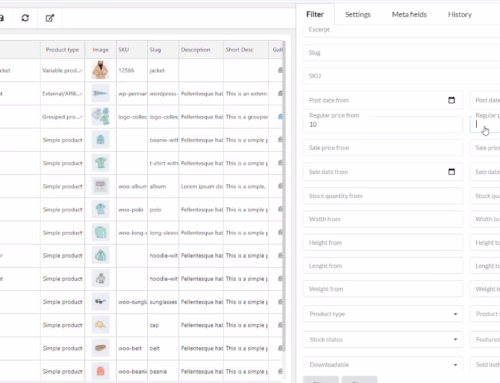500x383 pixels.
Task: Open gallery icon in the polo row
Action: click(x=280, y=209)
